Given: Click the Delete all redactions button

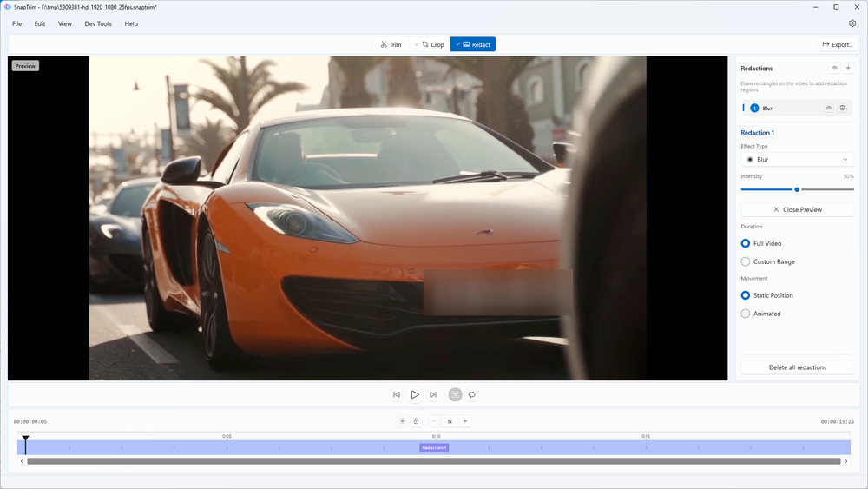Looking at the screenshot, I should tap(797, 367).
